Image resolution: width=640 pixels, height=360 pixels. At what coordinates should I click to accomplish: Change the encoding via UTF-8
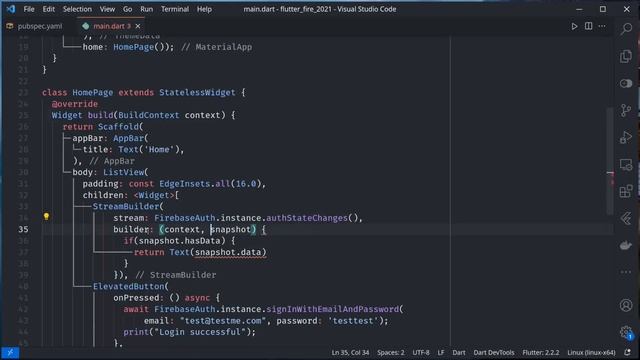click(421, 353)
